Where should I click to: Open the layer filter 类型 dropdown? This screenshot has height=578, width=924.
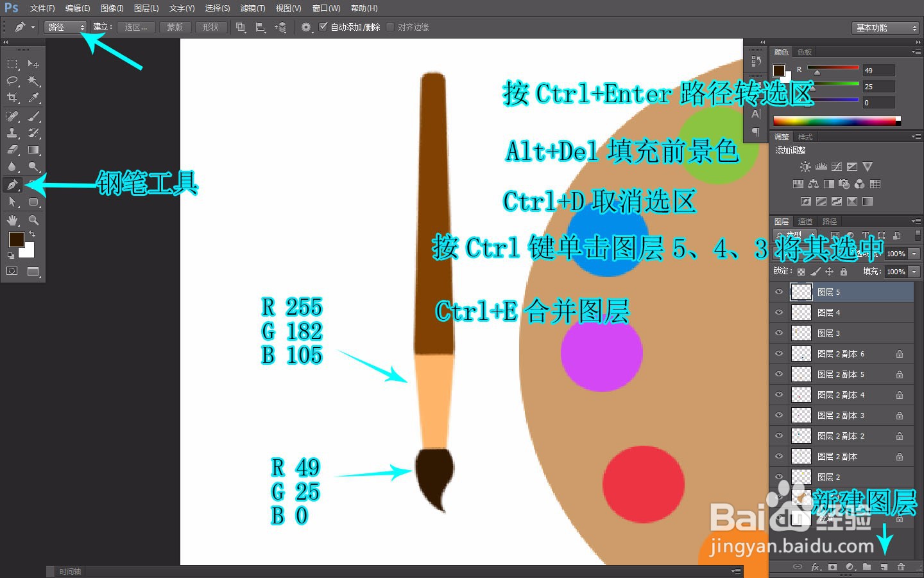tap(795, 235)
